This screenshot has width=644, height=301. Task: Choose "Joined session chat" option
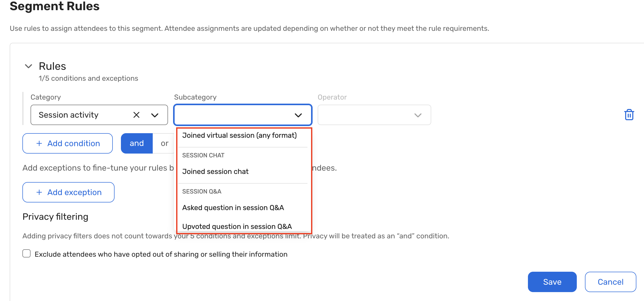coord(215,172)
